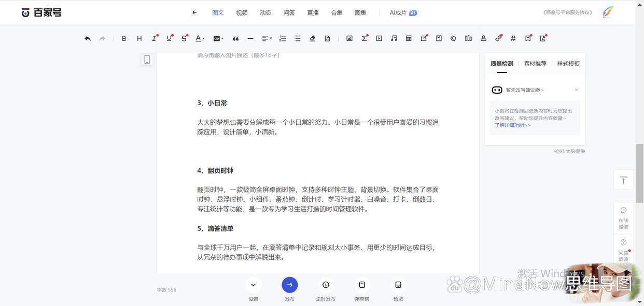
Task: Open the text background color dropdown
Action: tap(218, 38)
